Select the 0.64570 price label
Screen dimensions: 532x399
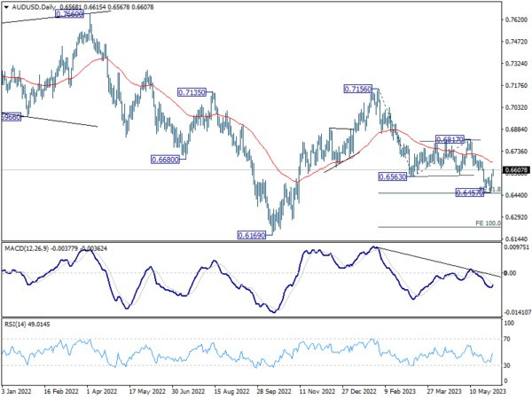tap(469, 192)
